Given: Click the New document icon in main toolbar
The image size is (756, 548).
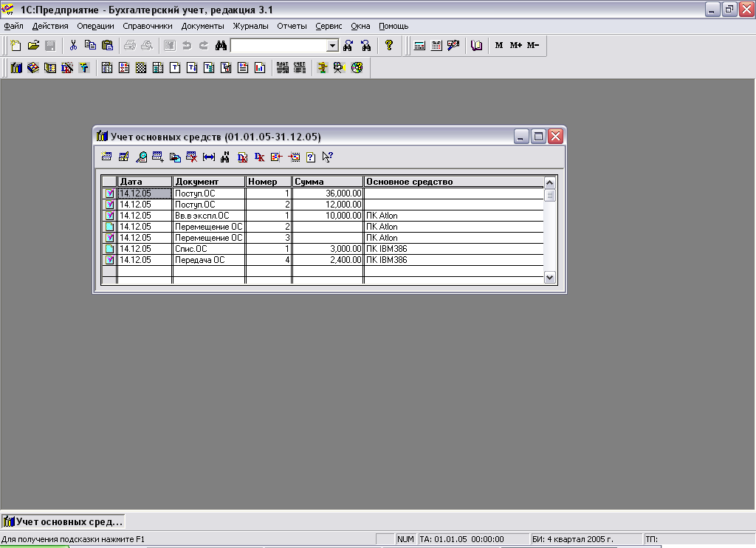Looking at the screenshot, I should coord(16,45).
